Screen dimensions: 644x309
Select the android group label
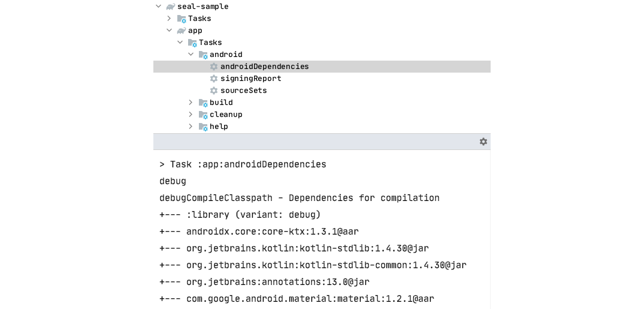[x=226, y=55]
